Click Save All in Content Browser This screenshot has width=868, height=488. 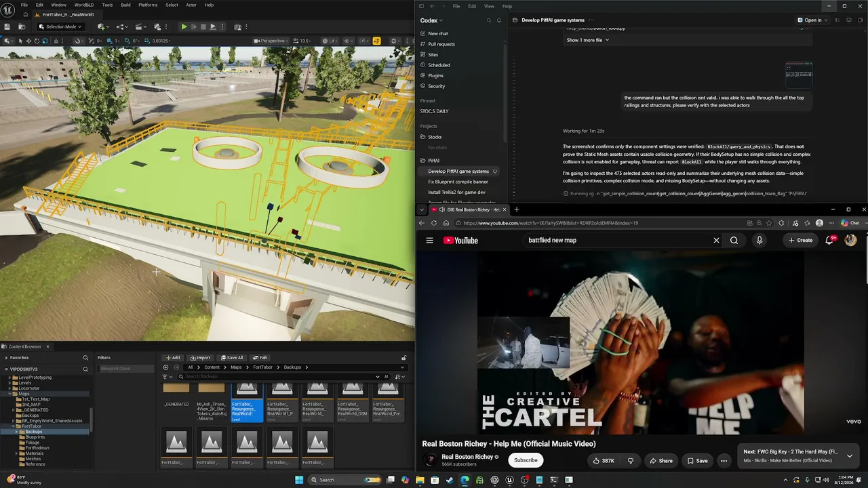[x=232, y=358]
